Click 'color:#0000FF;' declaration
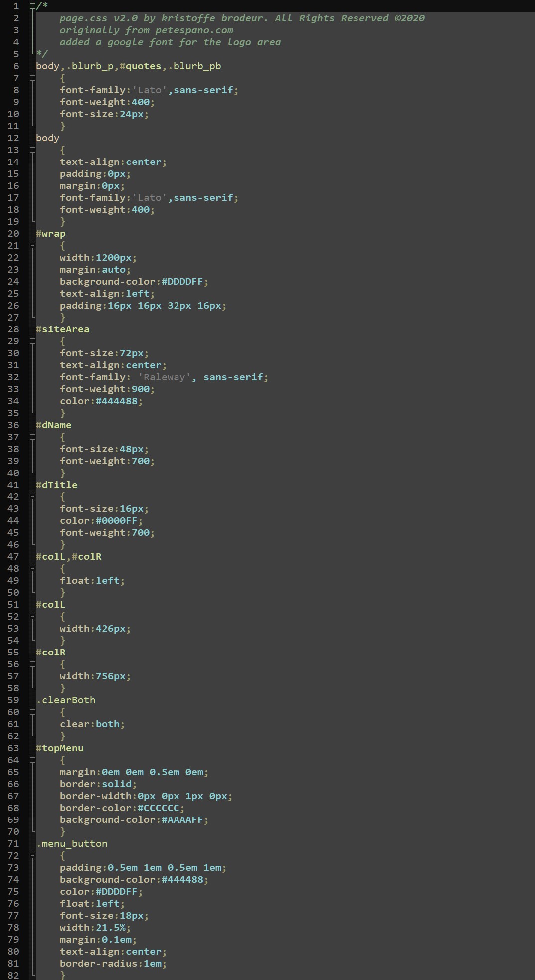Image resolution: width=535 pixels, height=980 pixels. pos(101,521)
